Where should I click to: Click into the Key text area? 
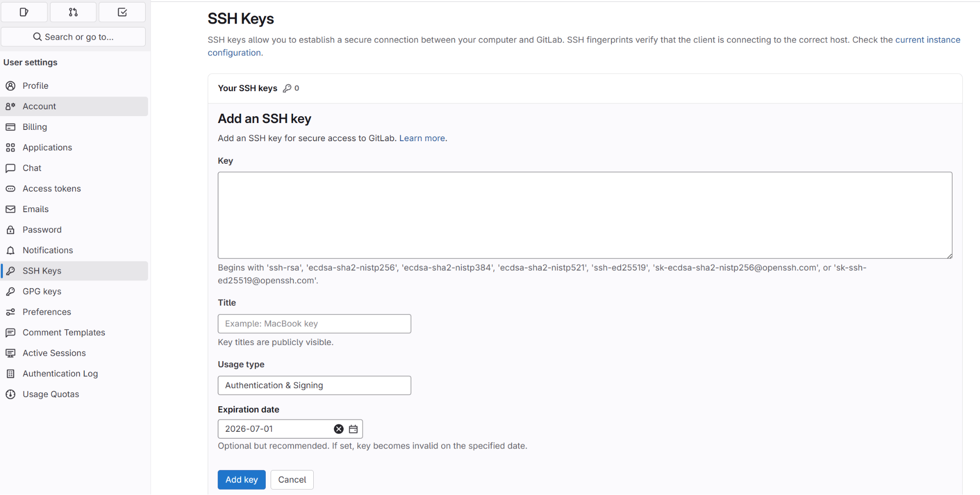(x=585, y=215)
